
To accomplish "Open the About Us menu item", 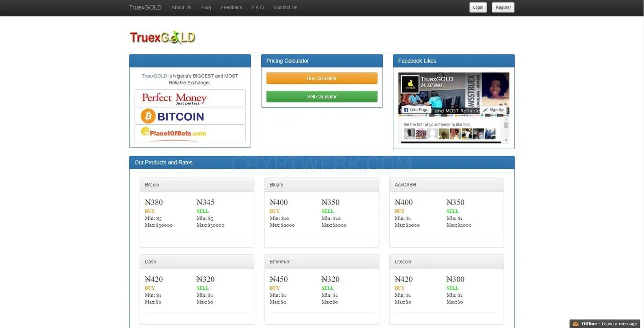I will tap(181, 7).
